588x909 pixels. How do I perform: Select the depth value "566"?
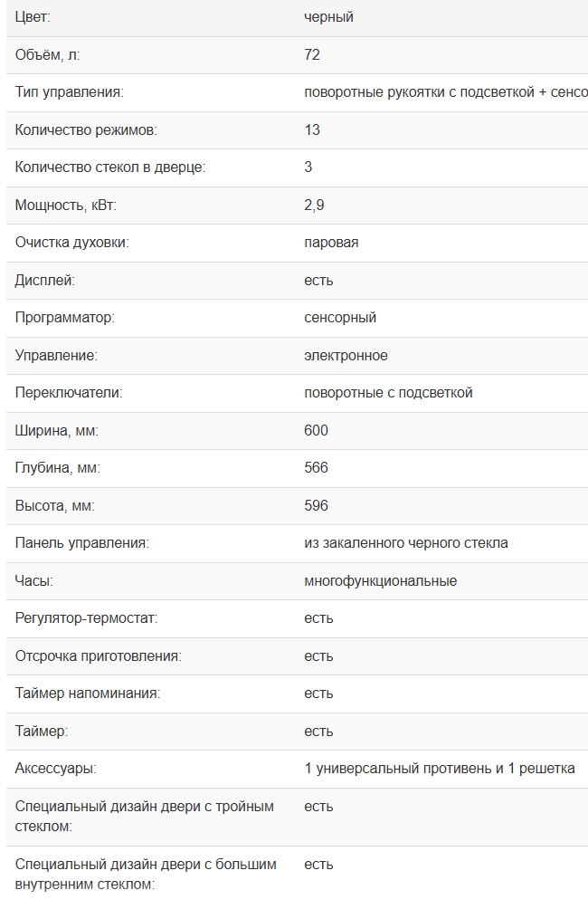click(x=316, y=468)
